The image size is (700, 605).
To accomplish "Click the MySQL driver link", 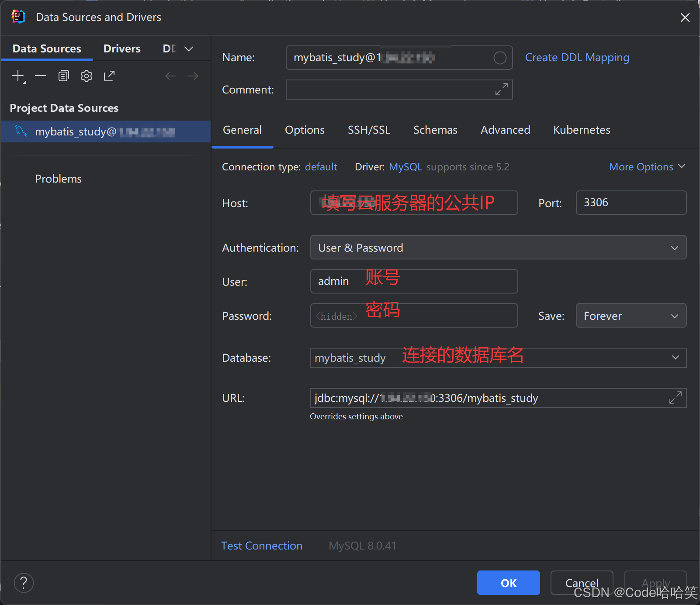I will (x=405, y=167).
